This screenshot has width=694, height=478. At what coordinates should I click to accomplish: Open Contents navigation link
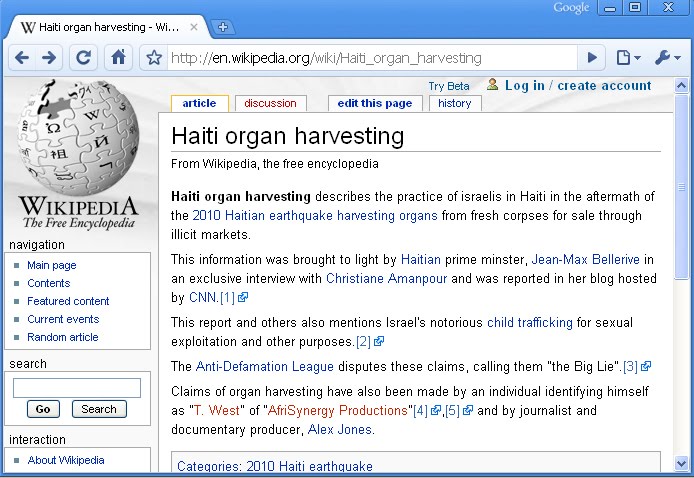[x=49, y=283]
